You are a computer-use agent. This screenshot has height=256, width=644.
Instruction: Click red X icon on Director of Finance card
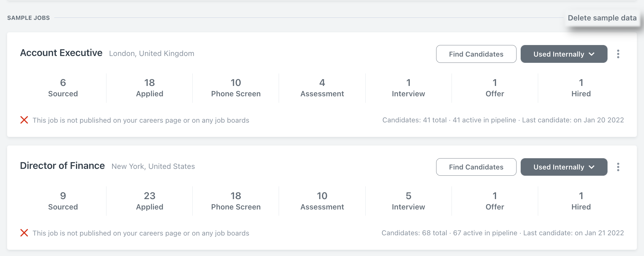click(x=24, y=233)
